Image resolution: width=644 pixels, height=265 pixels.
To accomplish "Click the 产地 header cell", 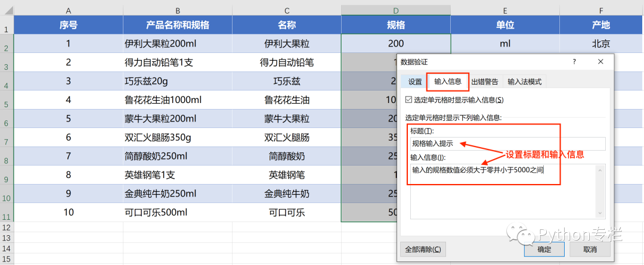I will pos(602,25).
